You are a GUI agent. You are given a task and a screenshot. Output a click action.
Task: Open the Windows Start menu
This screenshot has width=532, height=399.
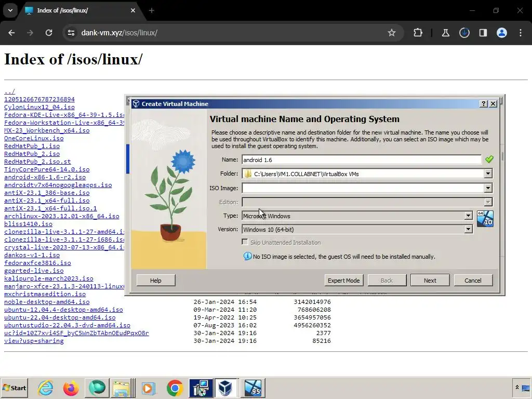(x=14, y=388)
